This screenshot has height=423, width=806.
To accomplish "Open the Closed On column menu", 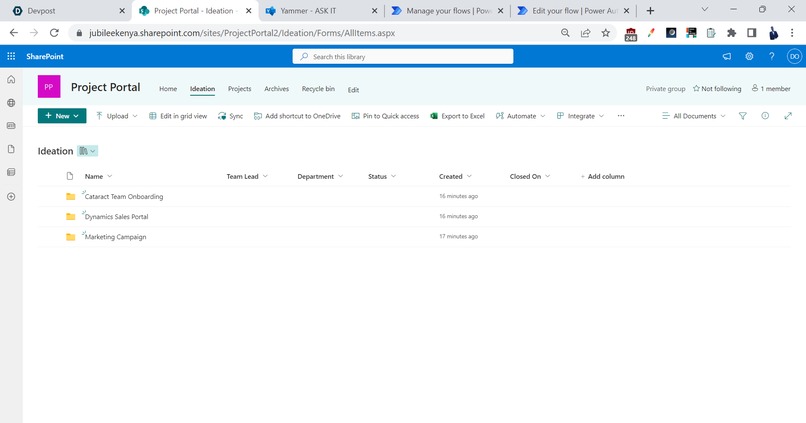I will tap(530, 176).
